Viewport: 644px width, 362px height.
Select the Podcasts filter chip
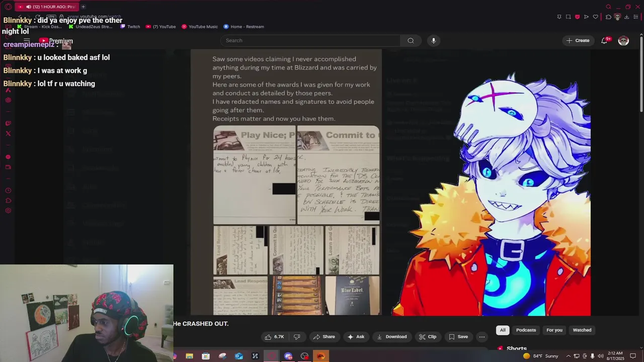526,330
